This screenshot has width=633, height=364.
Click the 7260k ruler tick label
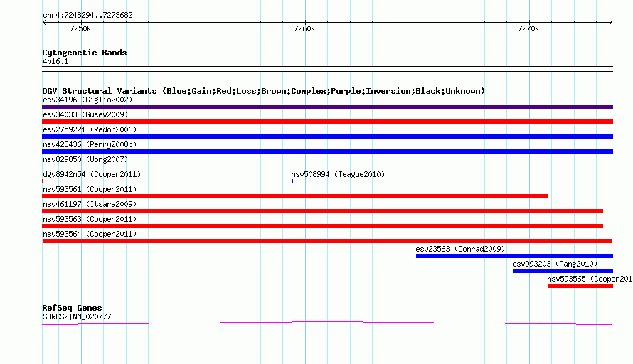coord(304,28)
